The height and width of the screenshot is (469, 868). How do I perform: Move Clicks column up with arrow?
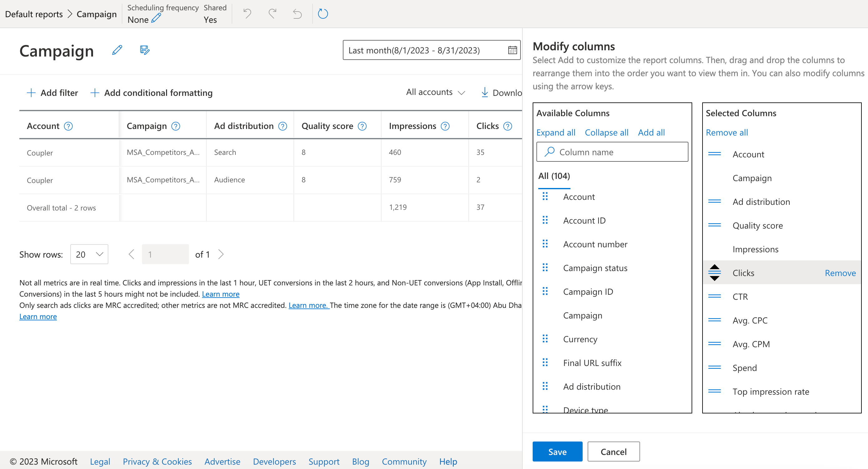point(714,267)
